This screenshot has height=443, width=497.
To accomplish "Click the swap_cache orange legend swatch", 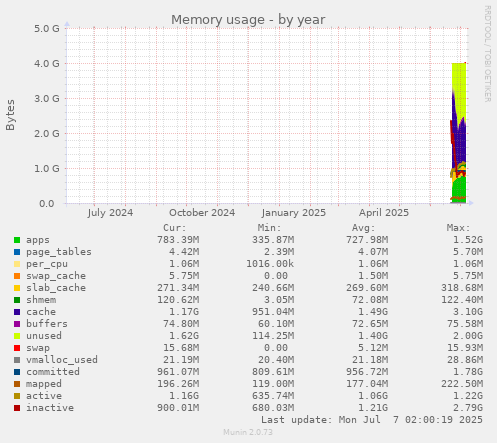I will 17,276.
